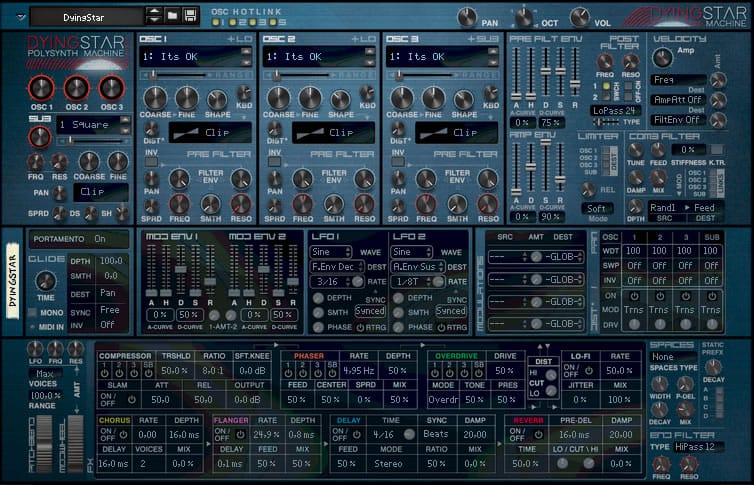754x485 pixels.
Task: Open LFO 1 destination F.Env Dec
Action: point(337,266)
